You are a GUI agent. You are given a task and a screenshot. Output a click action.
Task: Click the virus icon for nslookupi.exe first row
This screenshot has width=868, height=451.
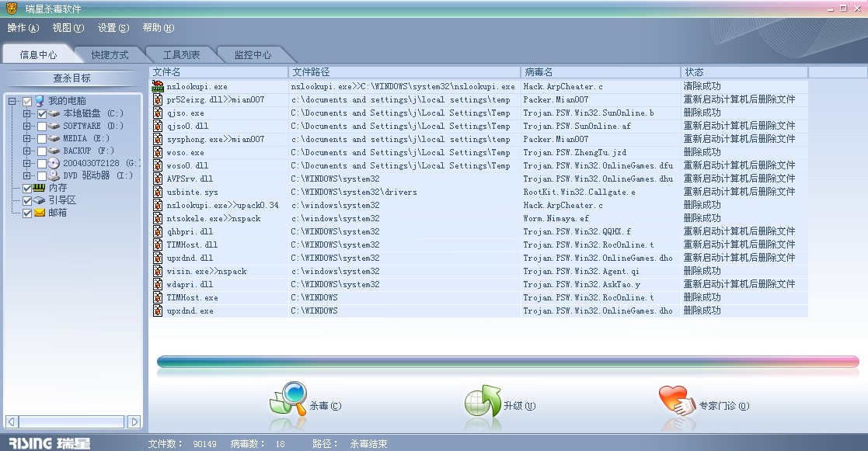click(158, 86)
